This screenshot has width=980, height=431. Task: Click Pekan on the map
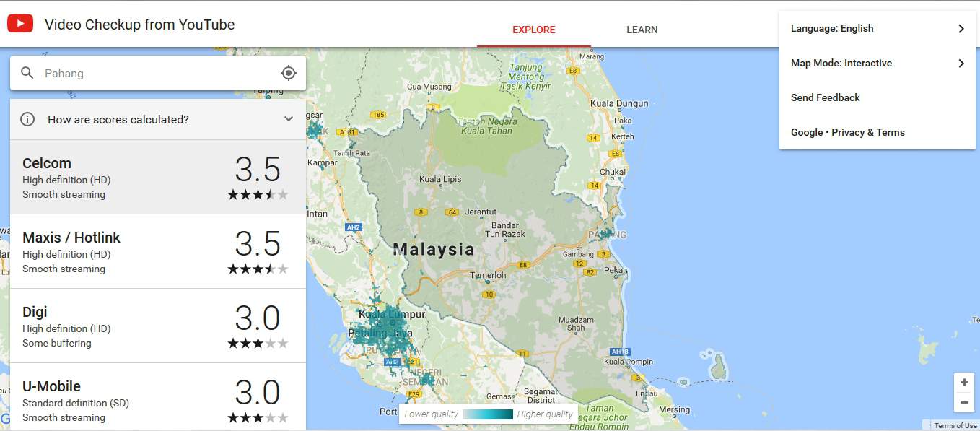616,270
